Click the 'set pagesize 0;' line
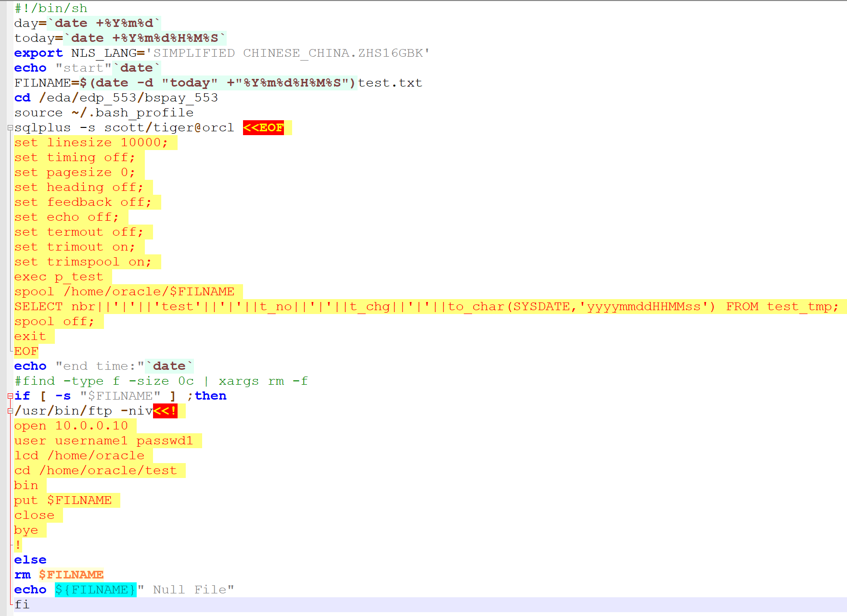 tap(75, 173)
